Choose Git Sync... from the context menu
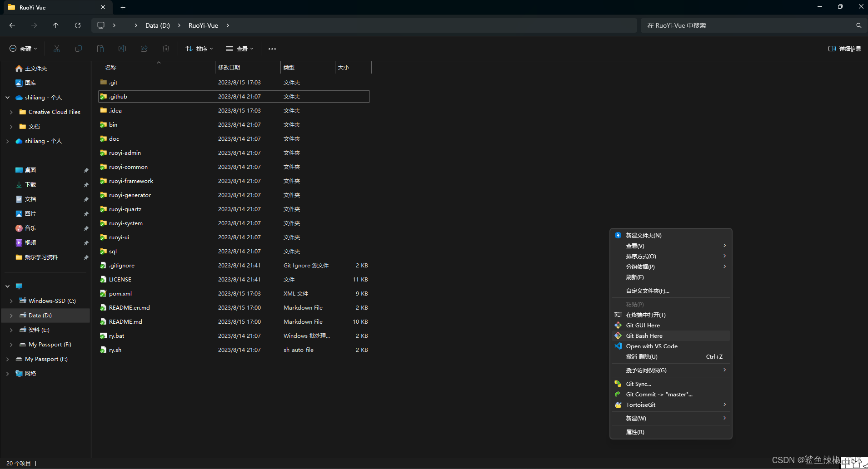 [671, 384]
